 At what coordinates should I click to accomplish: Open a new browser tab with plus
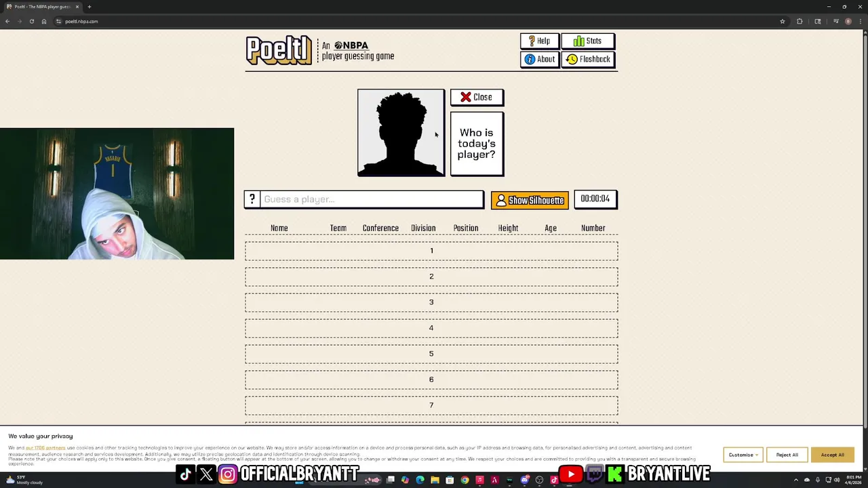coord(89,7)
